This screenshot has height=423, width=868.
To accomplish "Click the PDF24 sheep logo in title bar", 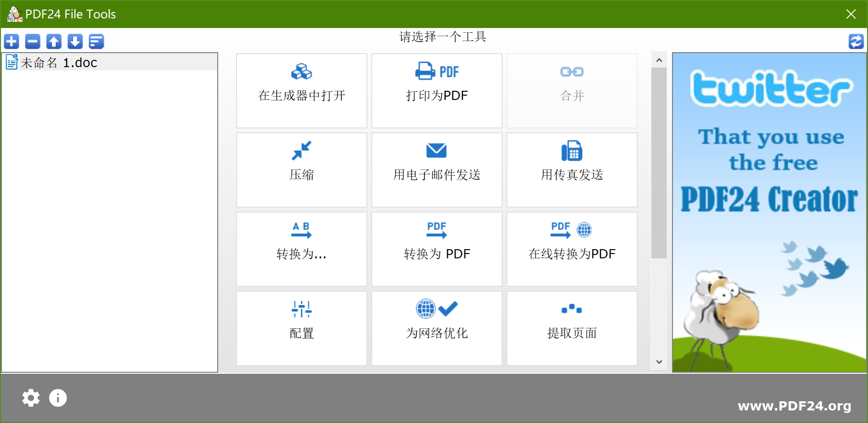I will click(14, 14).
